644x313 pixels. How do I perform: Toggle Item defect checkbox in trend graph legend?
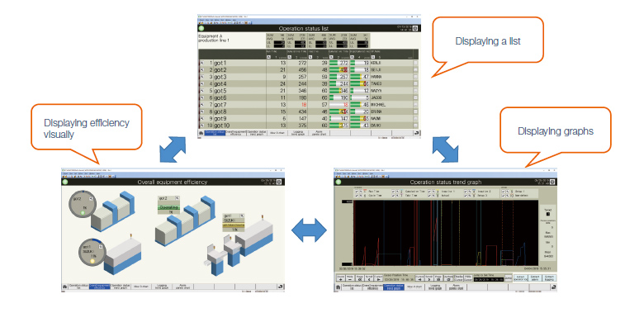point(503,196)
